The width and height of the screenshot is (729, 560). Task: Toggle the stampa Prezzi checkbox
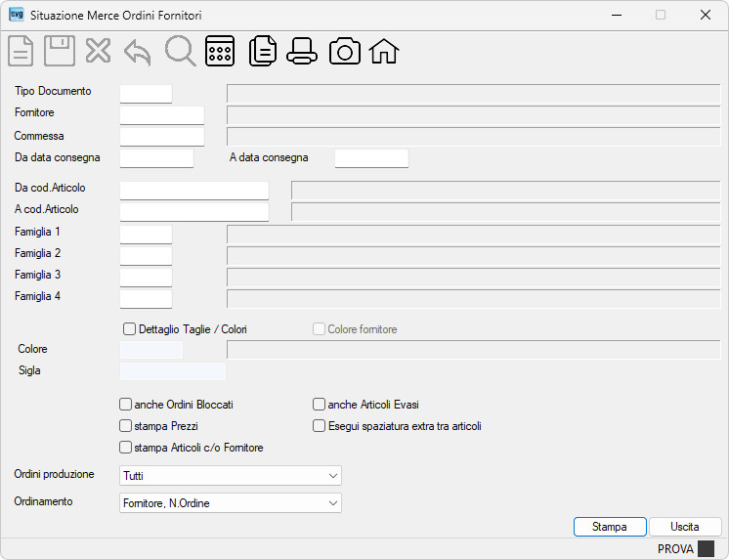click(125, 425)
